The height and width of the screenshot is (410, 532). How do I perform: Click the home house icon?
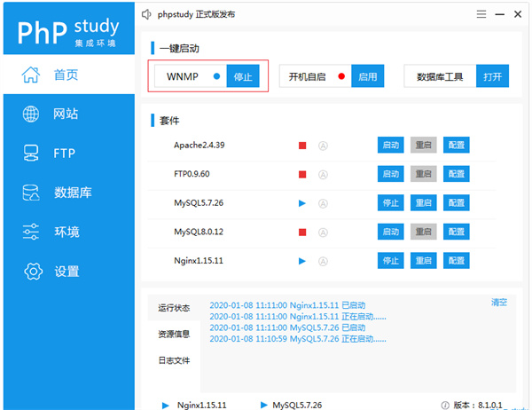click(x=31, y=75)
